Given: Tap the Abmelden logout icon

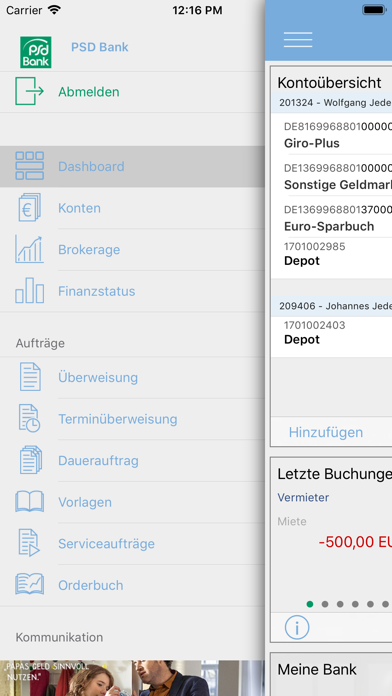Looking at the screenshot, I should click(x=29, y=91).
